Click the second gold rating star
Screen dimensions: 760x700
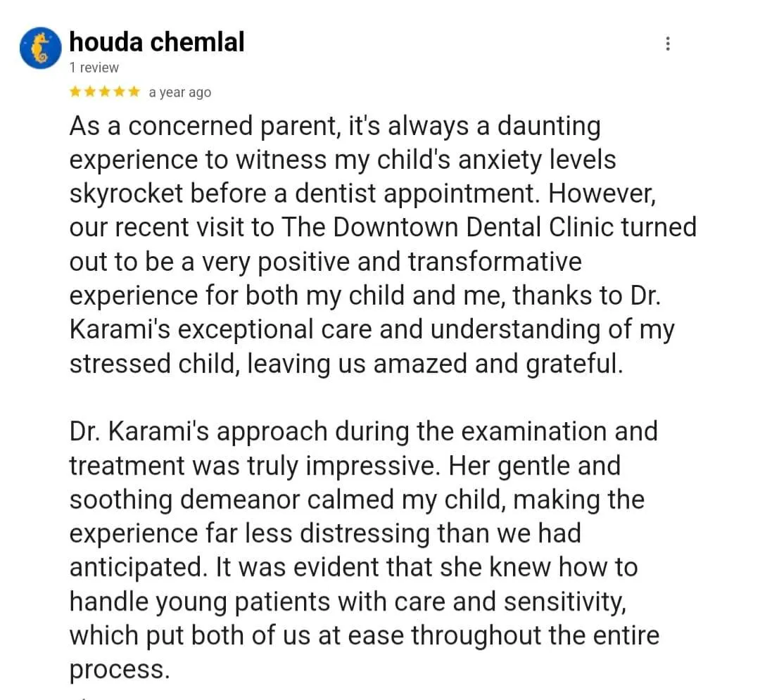90,91
